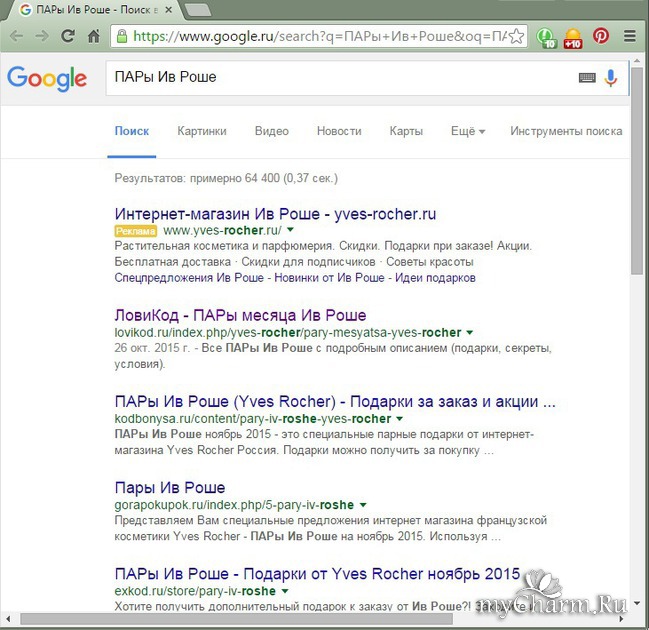Click "Инструменты поиска" search tools
This screenshot has width=649, height=630.
point(566,131)
